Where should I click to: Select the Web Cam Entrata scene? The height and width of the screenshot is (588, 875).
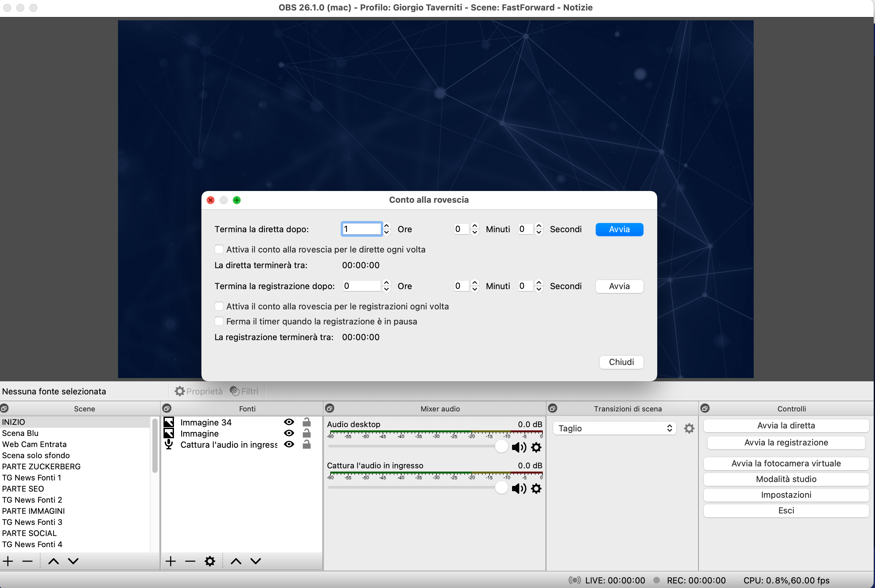click(75, 444)
